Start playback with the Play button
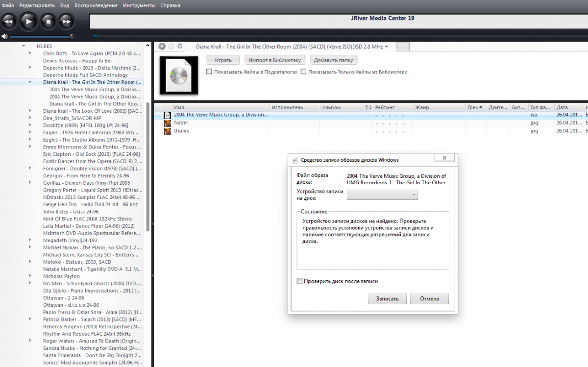This screenshot has height=367, width=588. click(28, 22)
